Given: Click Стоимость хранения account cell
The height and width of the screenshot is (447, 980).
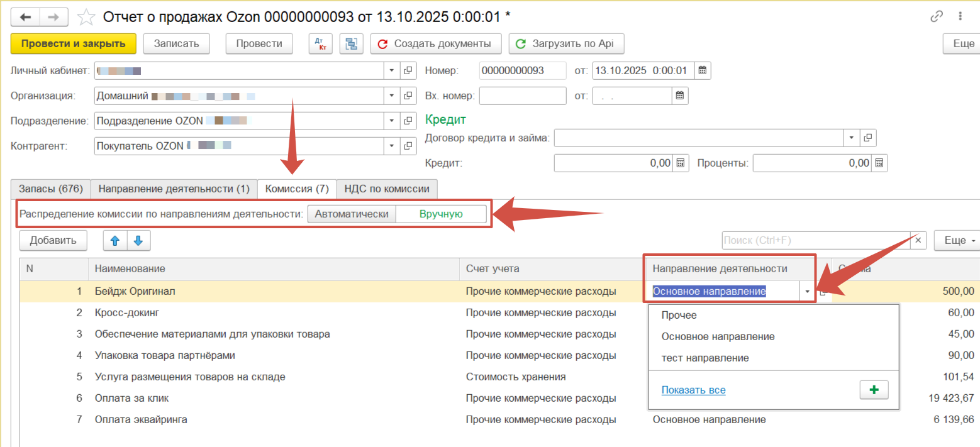Looking at the screenshot, I should 515,377.
